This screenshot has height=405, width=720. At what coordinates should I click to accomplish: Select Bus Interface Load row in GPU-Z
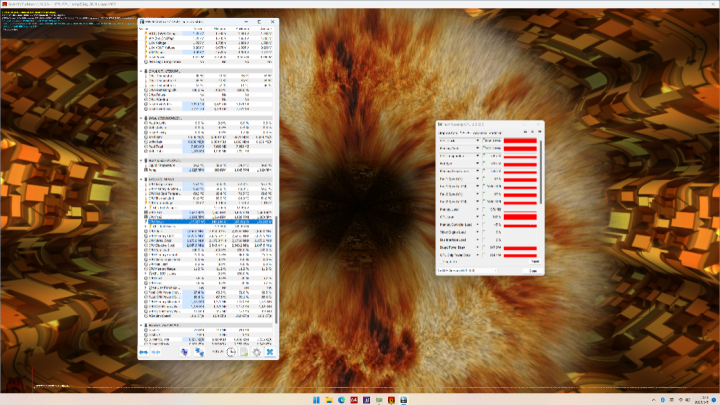[x=488, y=240]
